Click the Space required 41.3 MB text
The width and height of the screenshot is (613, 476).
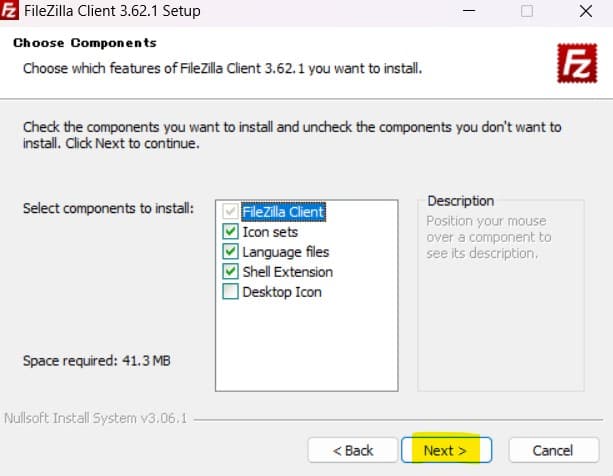coord(97,360)
